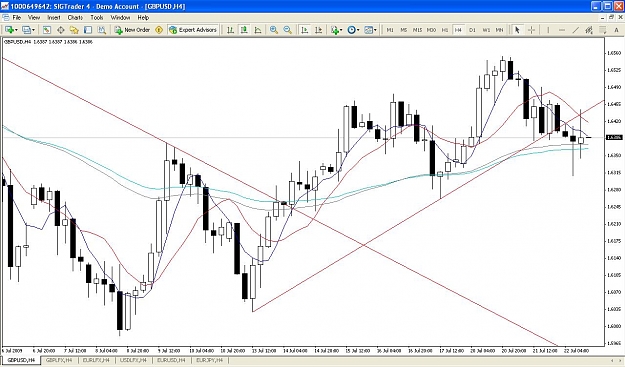Toggle the Data Window crosshair-target icon

click(61, 30)
